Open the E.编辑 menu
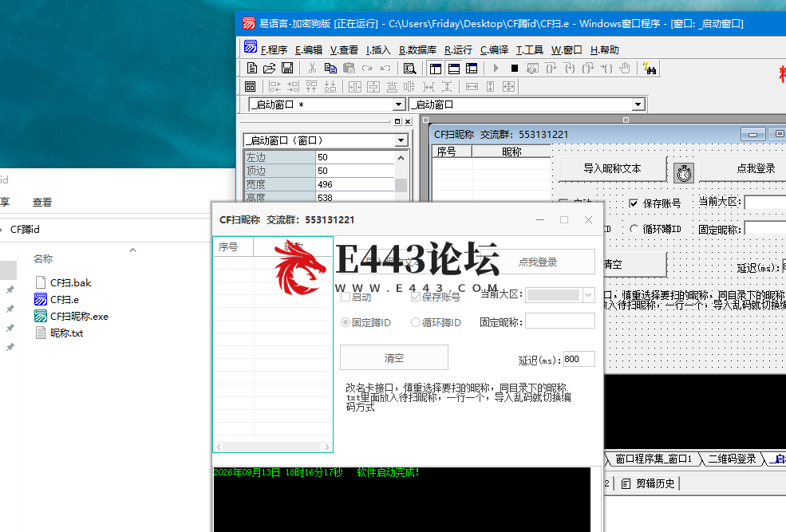Screen dimensions: 786x532 tap(308, 49)
